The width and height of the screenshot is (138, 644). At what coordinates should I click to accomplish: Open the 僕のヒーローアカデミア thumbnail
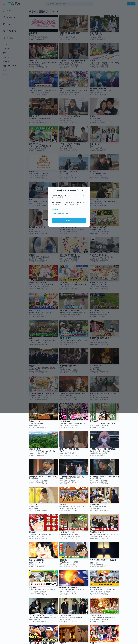[74, 578]
